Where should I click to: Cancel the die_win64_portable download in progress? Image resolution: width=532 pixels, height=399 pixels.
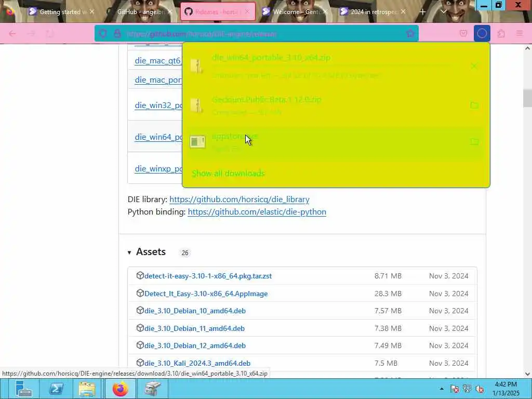[474, 66]
